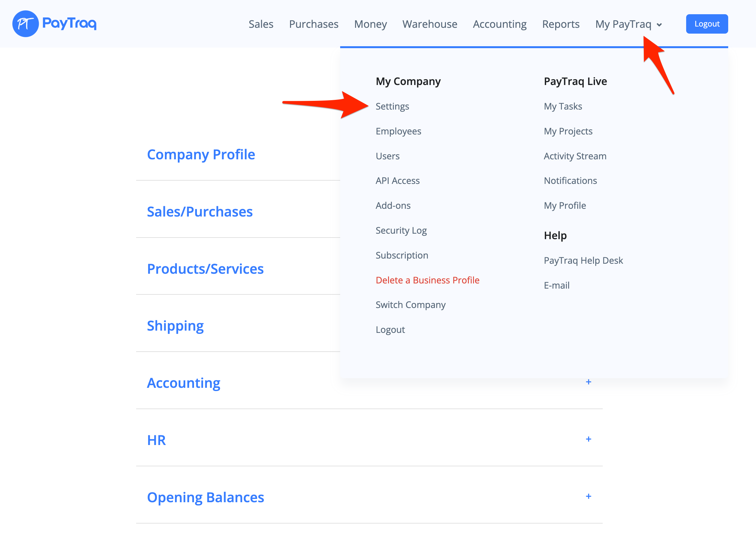The image size is (756, 541).
Task: Open the Users menu entry
Action: 387,156
